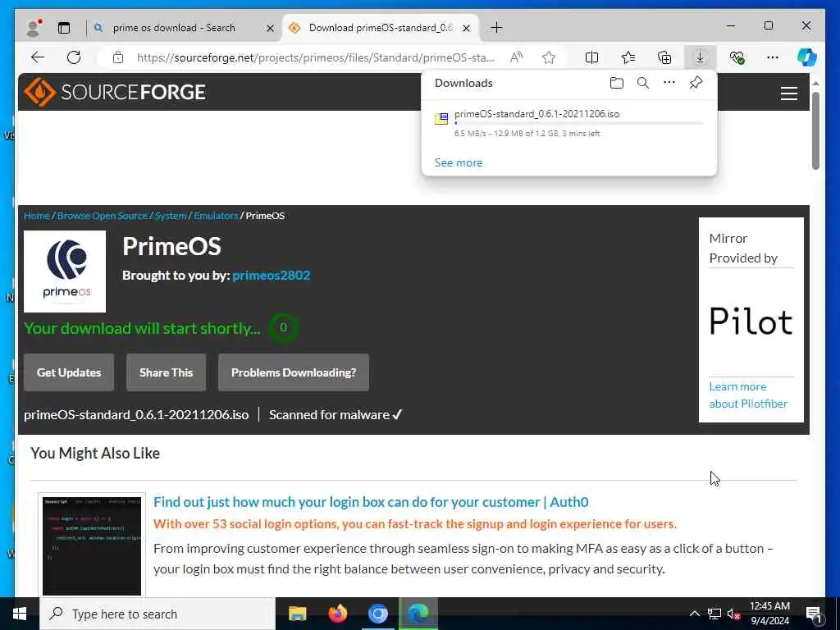Viewport: 840px width, 630px height.
Task: Click the PrimeOS project logo
Action: pos(65,272)
